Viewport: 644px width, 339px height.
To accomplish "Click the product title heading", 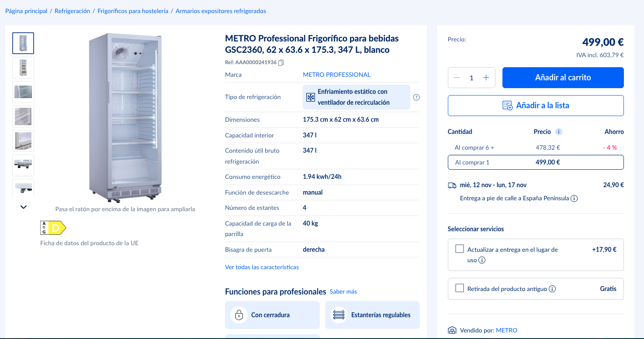I will (312, 44).
